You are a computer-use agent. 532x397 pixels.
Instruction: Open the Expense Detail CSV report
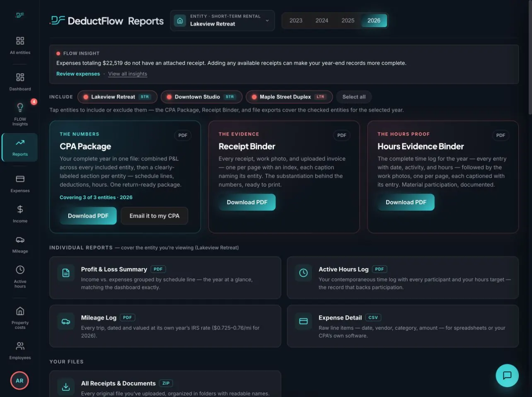[x=403, y=326]
